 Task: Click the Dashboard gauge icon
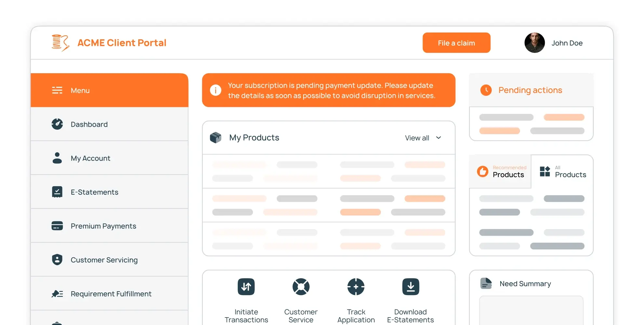coord(57,124)
